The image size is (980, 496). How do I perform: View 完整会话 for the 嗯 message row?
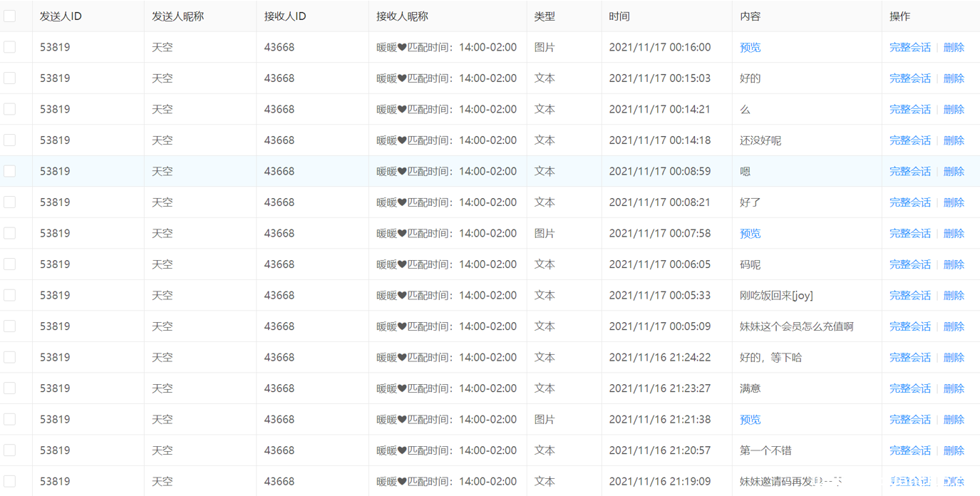coord(909,171)
